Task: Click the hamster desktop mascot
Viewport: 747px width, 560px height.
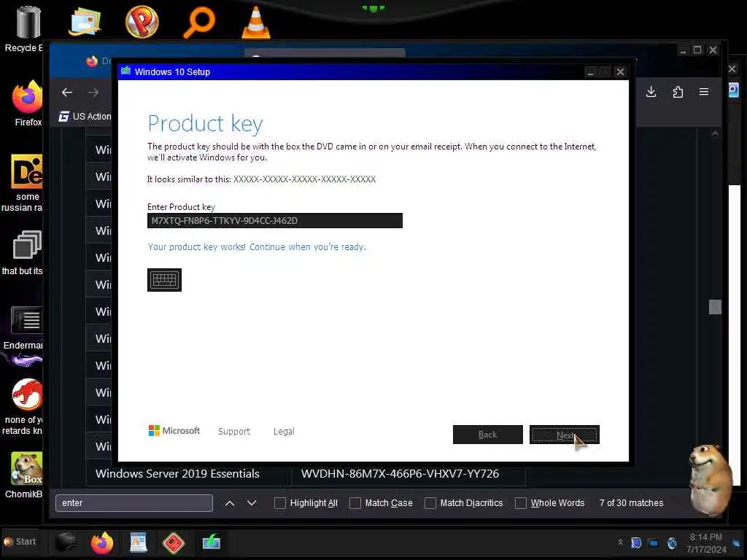Action: 710,479
